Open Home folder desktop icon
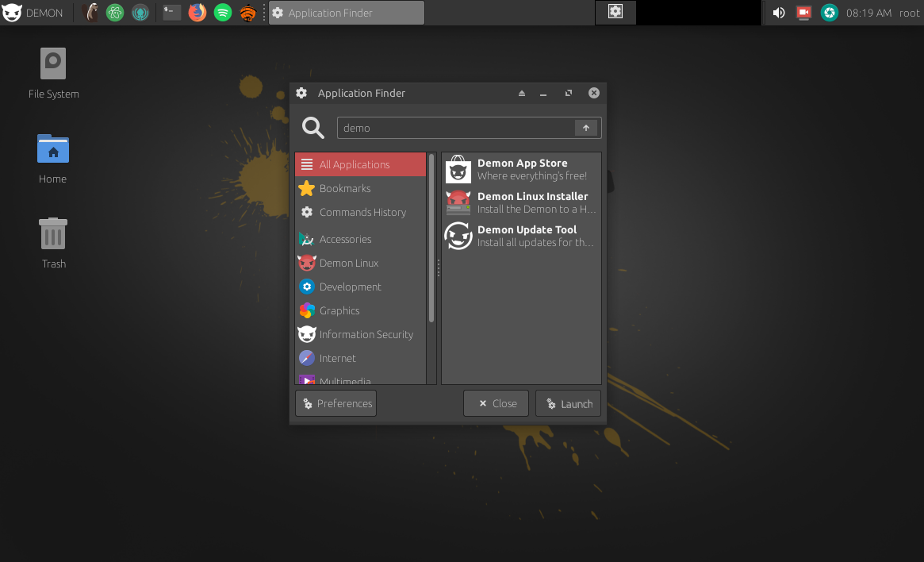Image resolution: width=924 pixels, height=562 pixels. (53, 160)
